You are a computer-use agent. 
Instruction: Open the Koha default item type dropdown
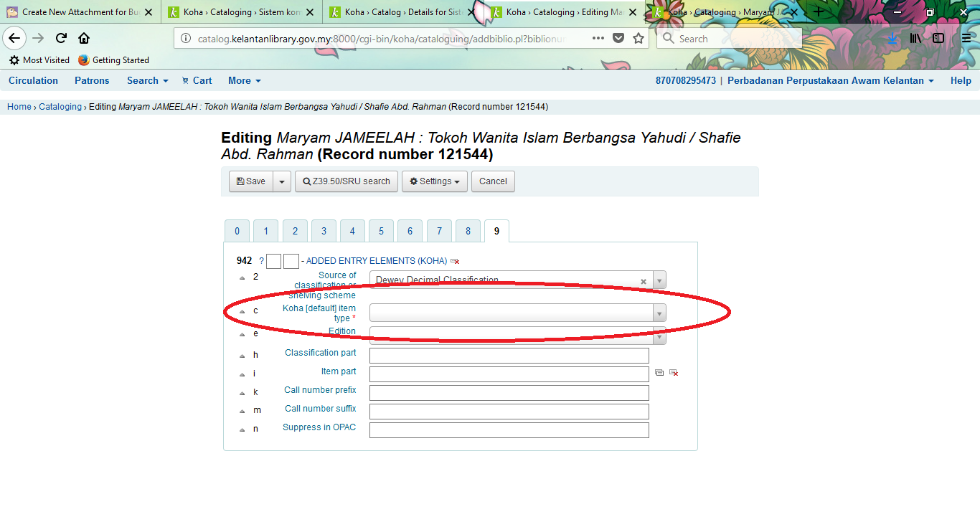coord(517,313)
